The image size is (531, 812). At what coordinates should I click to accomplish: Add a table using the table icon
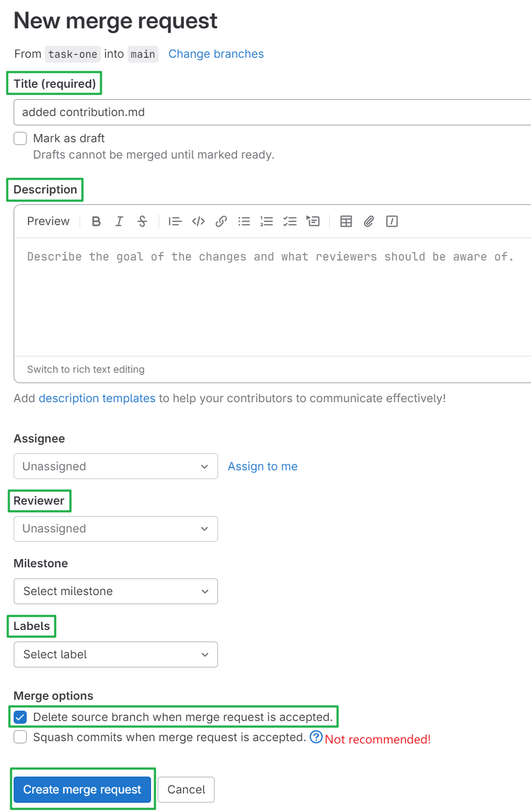point(346,221)
